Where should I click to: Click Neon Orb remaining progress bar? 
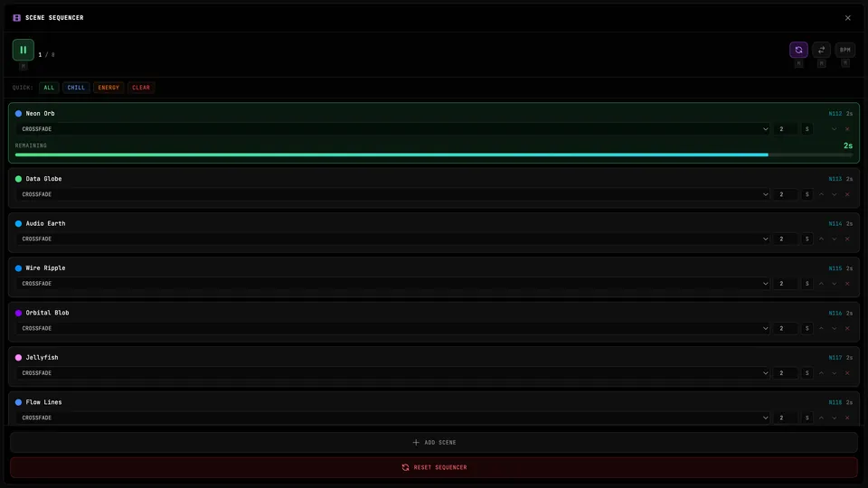434,155
